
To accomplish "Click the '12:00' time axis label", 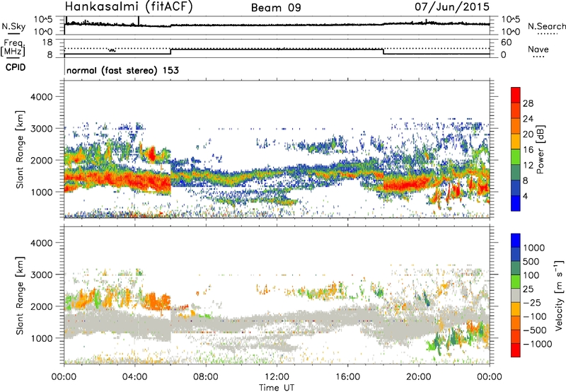I will point(277,377).
